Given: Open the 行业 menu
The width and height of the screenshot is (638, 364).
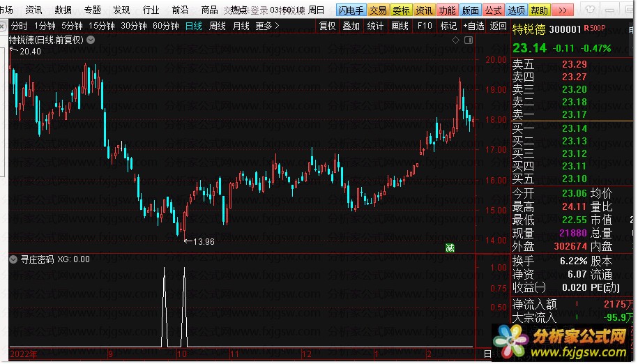Looking at the screenshot, I should [151, 10].
